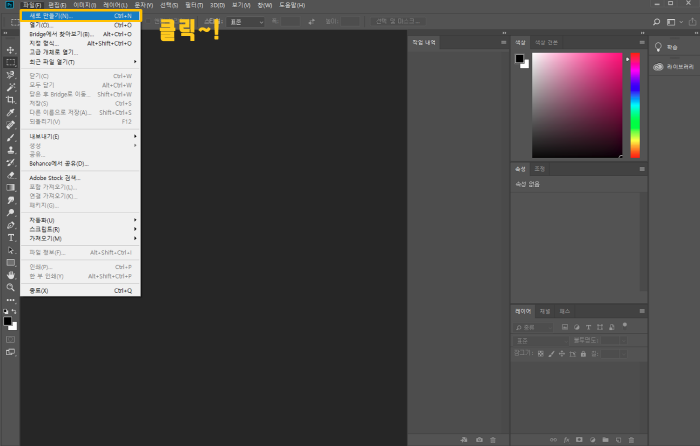This screenshot has width=700, height=446.
Task: Switch to the 조정 tab
Action: point(540,169)
